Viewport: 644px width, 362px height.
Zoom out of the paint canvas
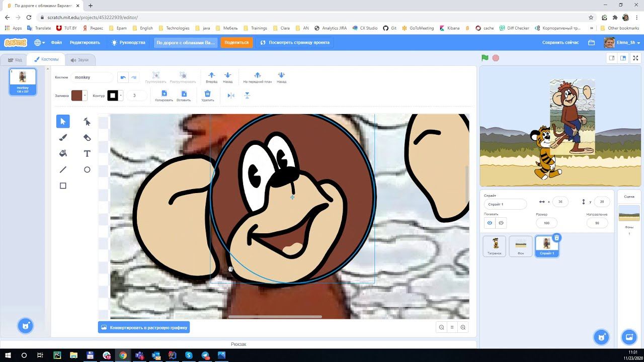441,327
